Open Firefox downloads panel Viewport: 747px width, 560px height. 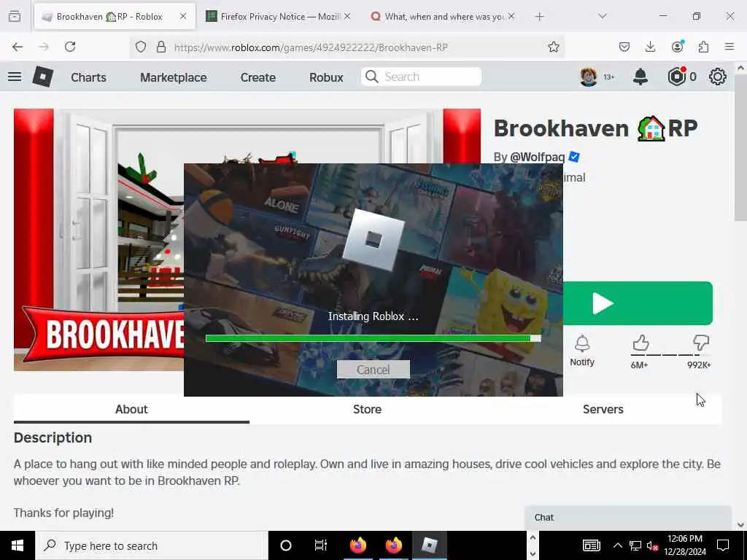point(650,47)
